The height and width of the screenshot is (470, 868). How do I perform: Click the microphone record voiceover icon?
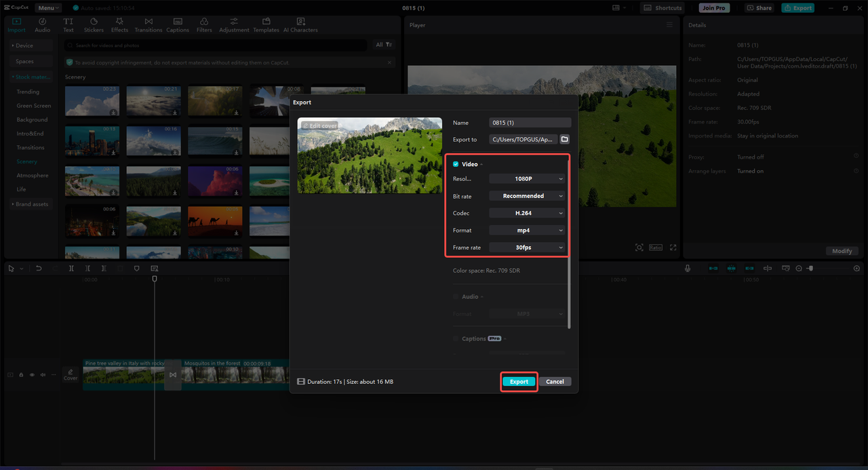click(x=688, y=269)
